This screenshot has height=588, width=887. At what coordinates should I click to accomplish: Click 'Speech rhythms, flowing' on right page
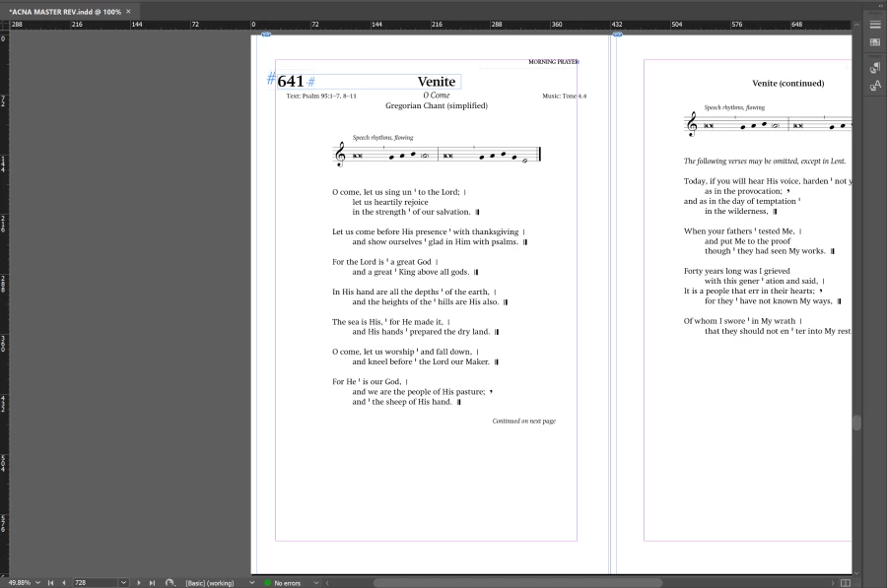[x=734, y=107]
